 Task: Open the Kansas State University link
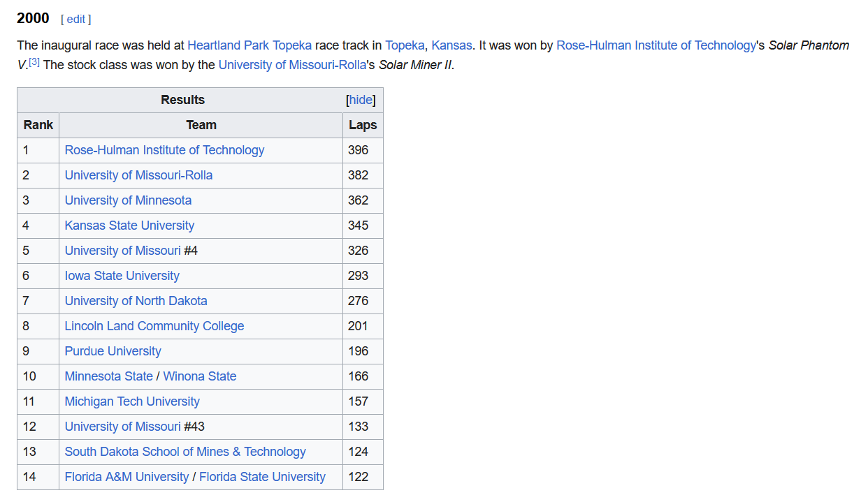[x=129, y=226]
